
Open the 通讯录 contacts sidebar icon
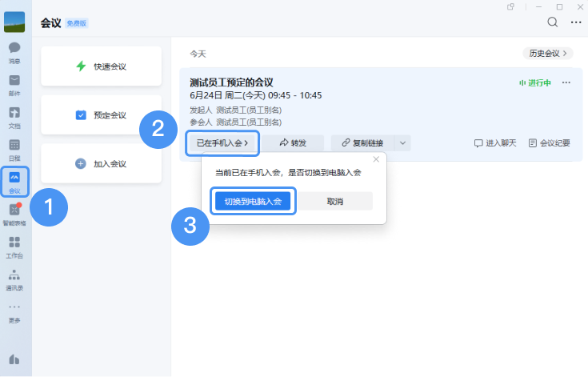click(x=14, y=279)
